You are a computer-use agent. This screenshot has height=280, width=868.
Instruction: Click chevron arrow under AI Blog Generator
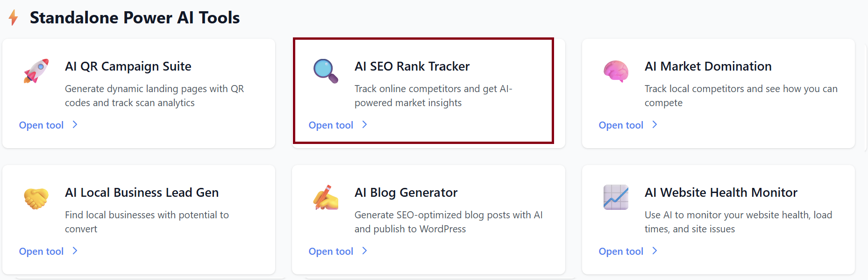point(365,251)
